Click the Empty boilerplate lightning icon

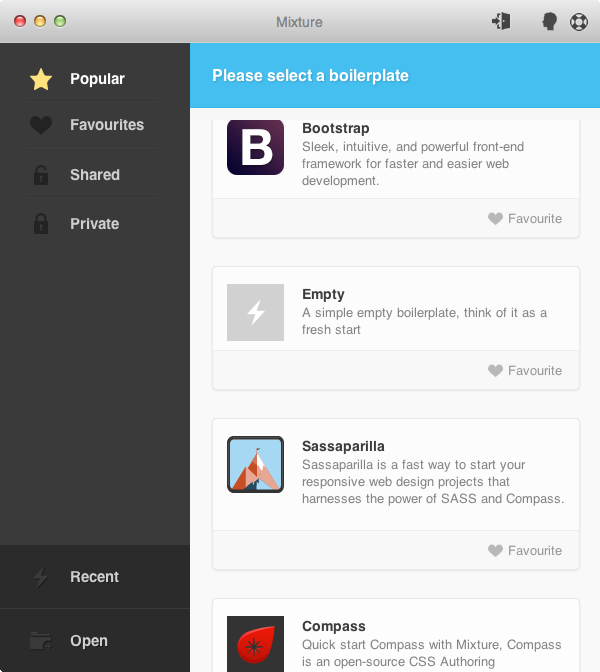(x=255, y=312)
